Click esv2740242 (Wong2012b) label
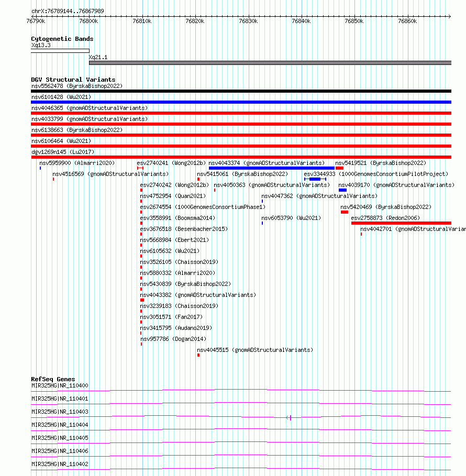Viewport: 466px width, 476px height. [174, 185]
